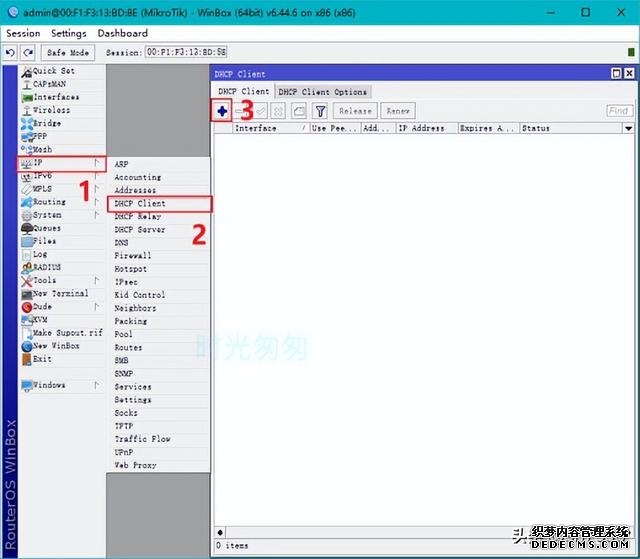The image size is (640, 559).
Task: Click the Session address field
Action: pos(186,52)
